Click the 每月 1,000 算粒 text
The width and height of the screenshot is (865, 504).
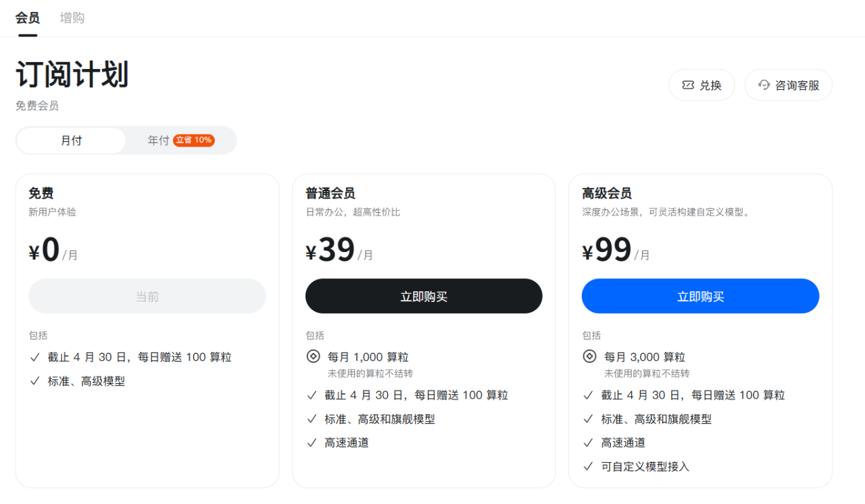(368, 357)
